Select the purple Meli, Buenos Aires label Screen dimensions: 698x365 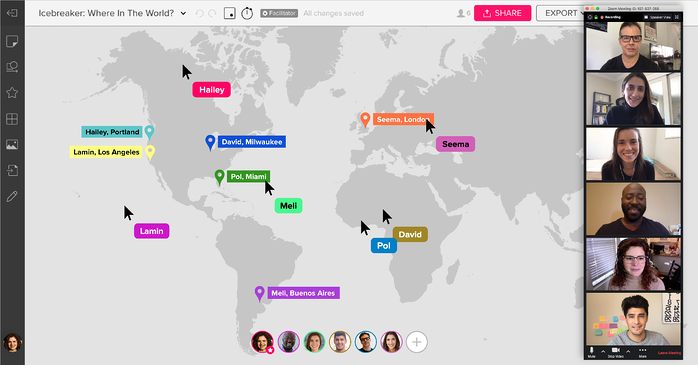[x=304, y=293]
